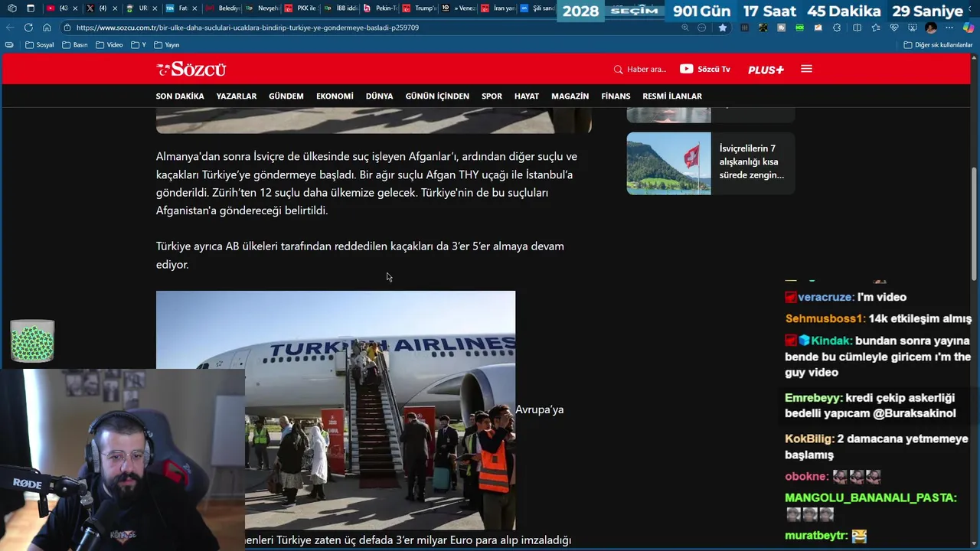This screenshot has width=980, height=551.
Task: Click chat username MANGOLU_BANANALI_PASTA
Action: point(871,497)
